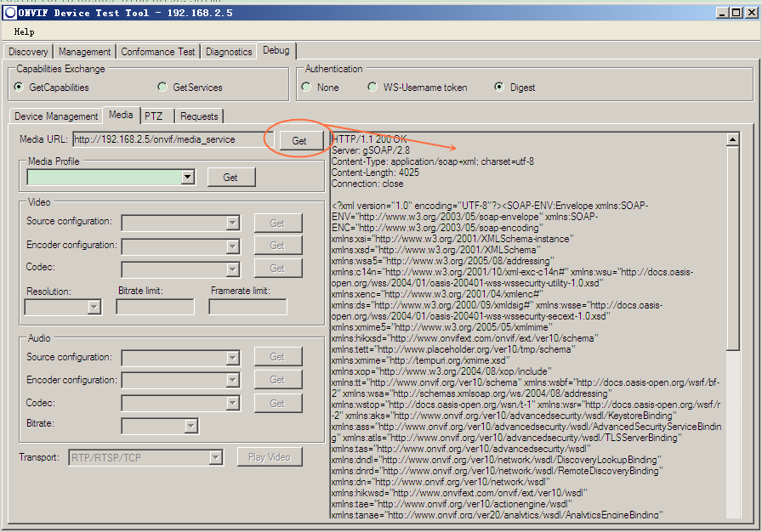The image size is (762, 532).
Task: Click the Media URL input field
Action: coord(173,139)
